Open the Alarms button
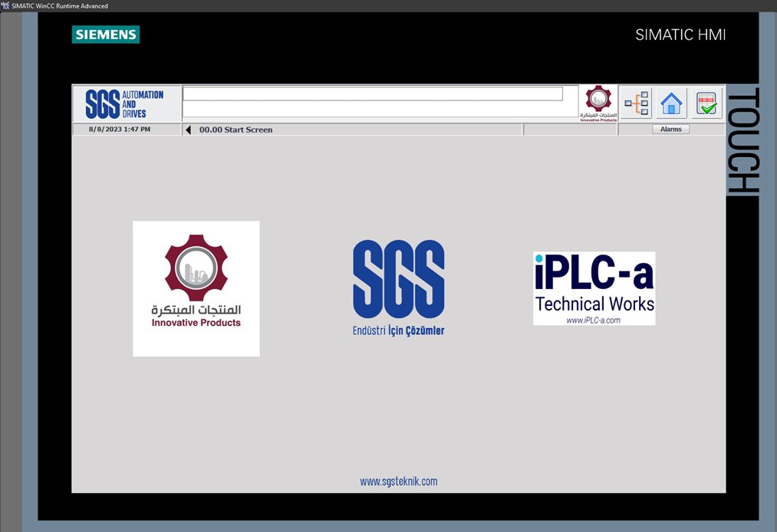Screen dimensions: 777x532 point(670,130)
